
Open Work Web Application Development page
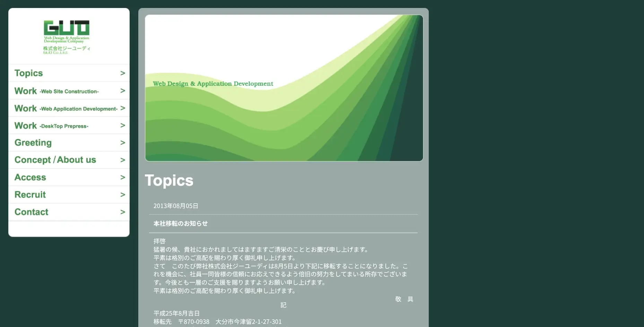coord(66,108)
